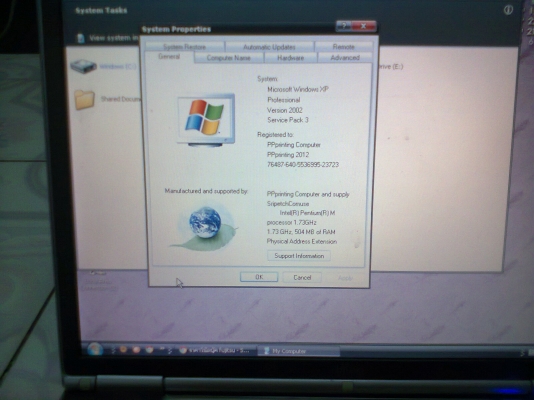534x400 pixels.
Task: Click the Cancel button
Action: point(302,277)
